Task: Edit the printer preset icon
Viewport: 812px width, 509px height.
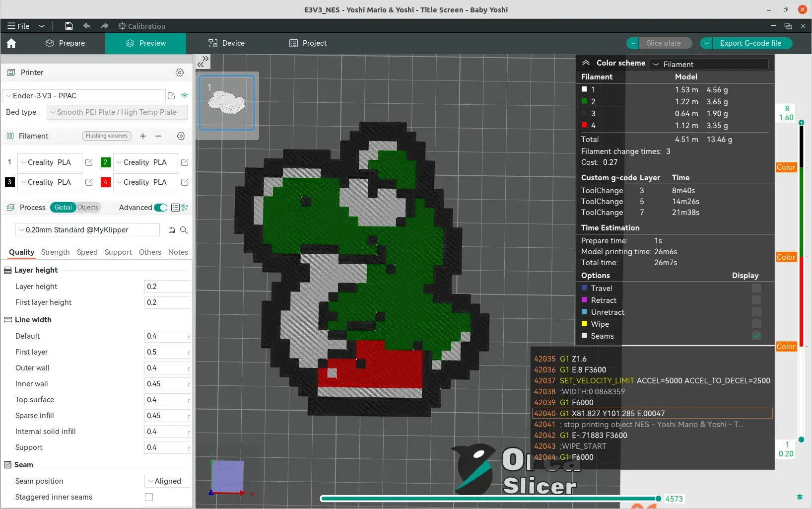Action: tap(171, 96)
